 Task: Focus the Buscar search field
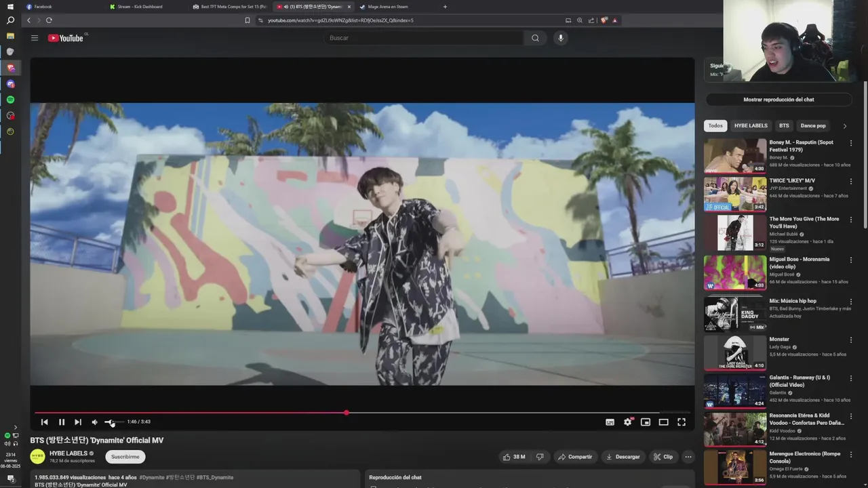coord(424,38)
